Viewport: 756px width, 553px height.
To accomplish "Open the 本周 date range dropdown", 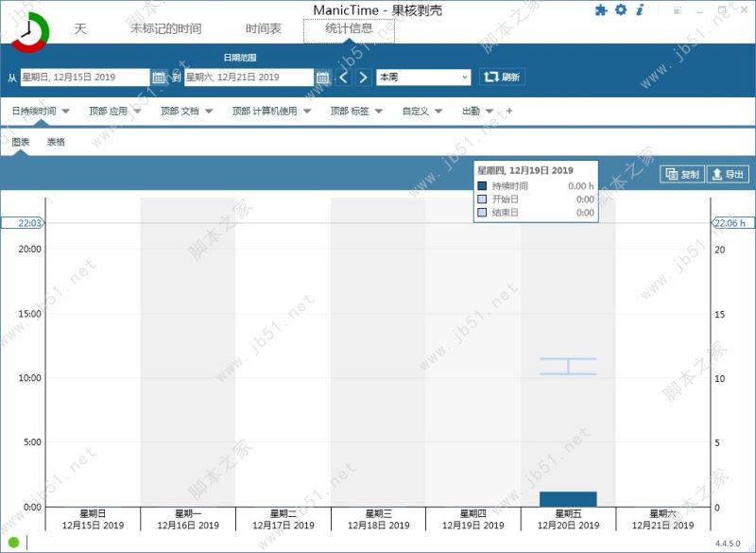I will (423, 78).
